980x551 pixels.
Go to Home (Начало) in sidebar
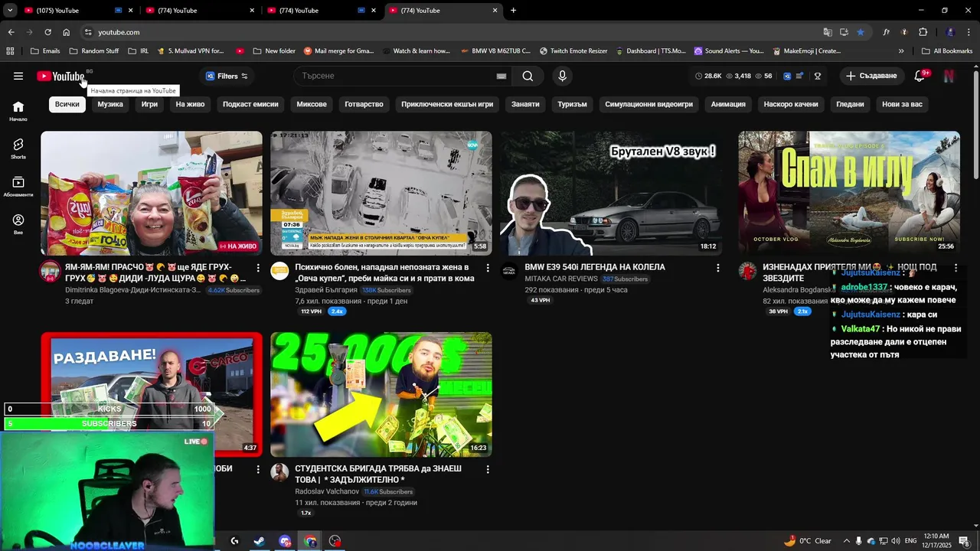[18, 111]
